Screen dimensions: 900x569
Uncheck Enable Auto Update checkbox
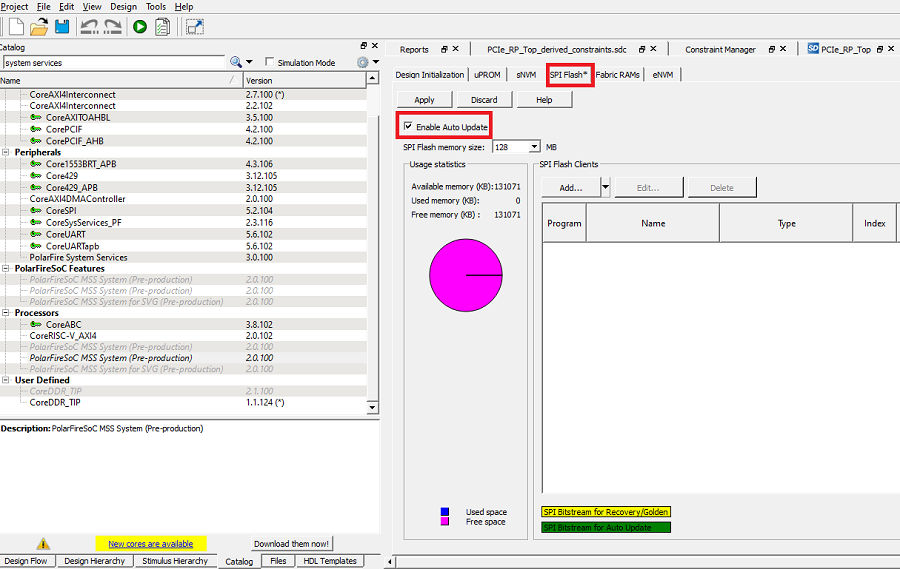[408, 126]
